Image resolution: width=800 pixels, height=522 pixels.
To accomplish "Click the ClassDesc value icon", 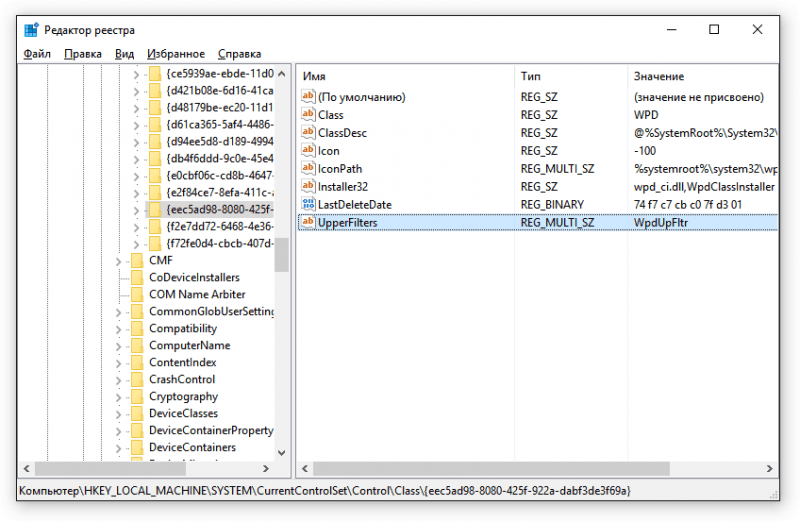I will (x=308, y=133).
